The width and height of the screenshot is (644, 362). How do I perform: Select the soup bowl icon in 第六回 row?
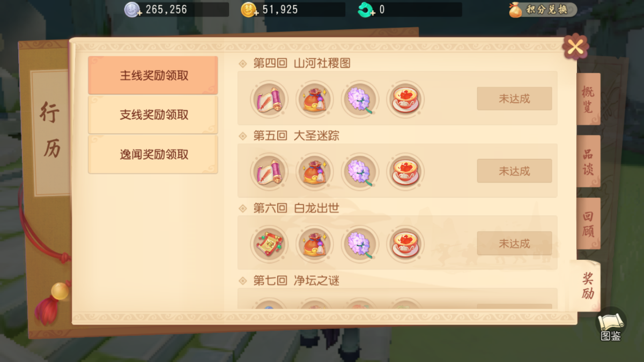[x=405, y=244]
